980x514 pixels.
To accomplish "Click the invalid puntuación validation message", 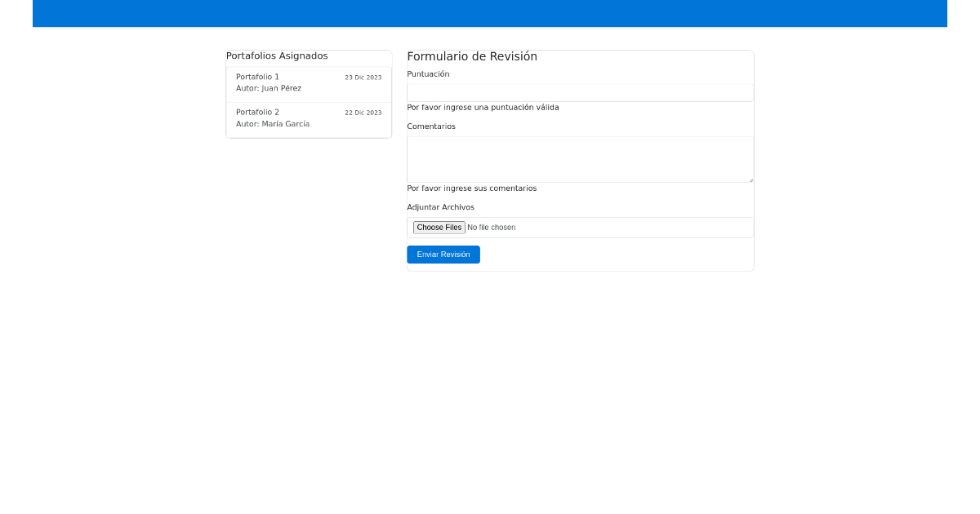I will tap(483, 108).
